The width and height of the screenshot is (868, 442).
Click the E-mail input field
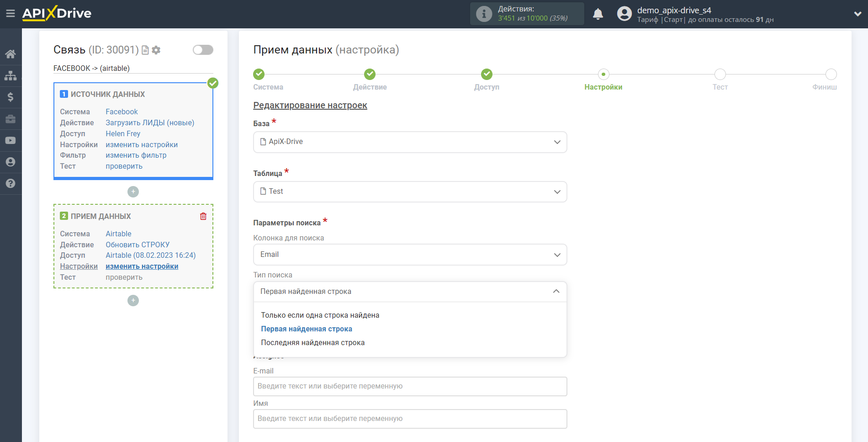point(410,386)
